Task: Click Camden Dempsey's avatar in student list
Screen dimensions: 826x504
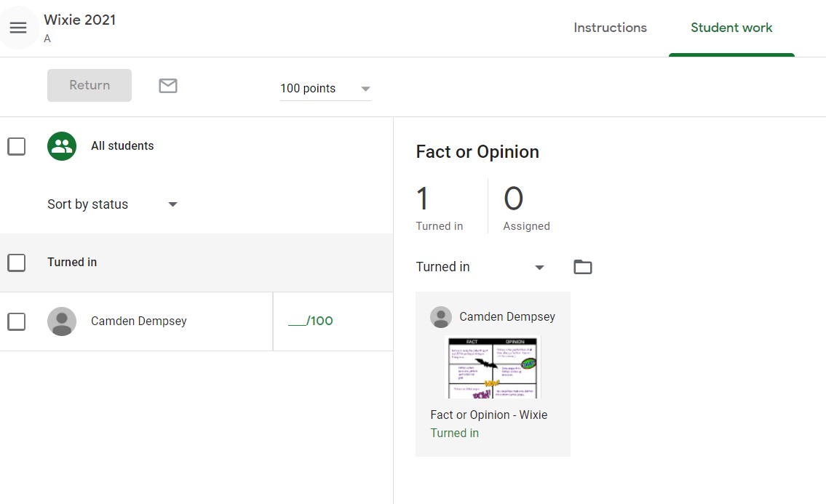Action: tap(62, 321)
